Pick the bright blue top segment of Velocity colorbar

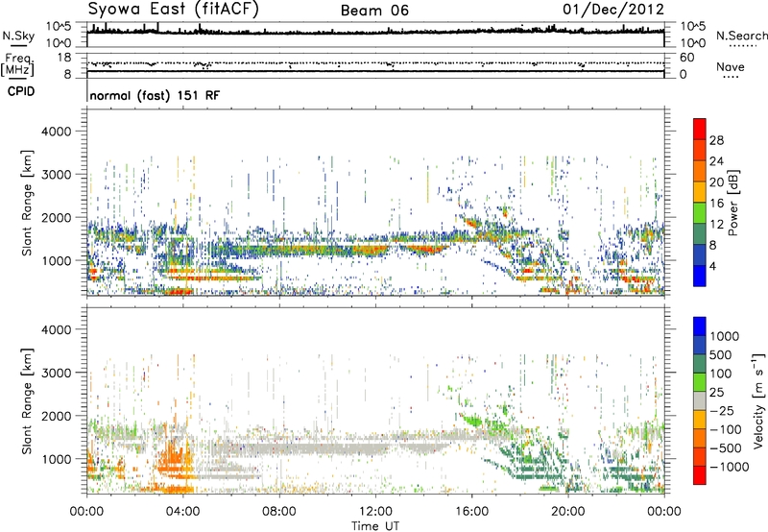point(700,326)
